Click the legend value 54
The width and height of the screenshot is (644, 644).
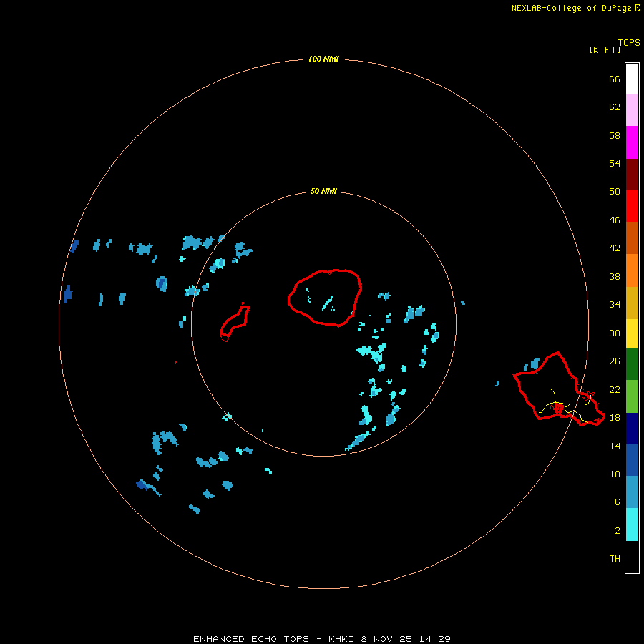pyautogui.click(x=615, y=163)
